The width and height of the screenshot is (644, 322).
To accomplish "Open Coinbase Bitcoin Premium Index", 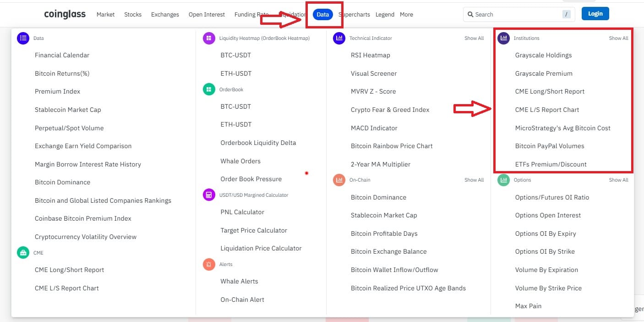I will pos(83,218).
